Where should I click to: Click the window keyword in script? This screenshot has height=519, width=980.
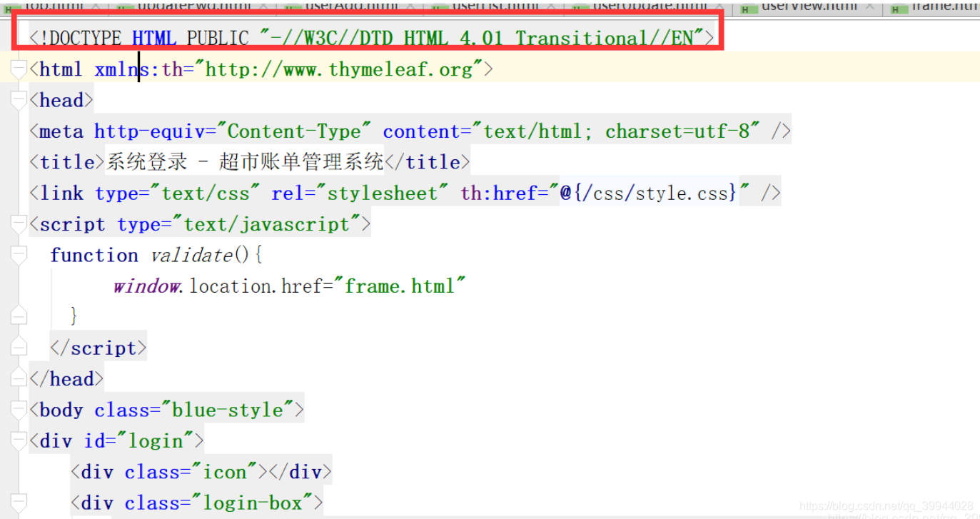coord(146,286)
